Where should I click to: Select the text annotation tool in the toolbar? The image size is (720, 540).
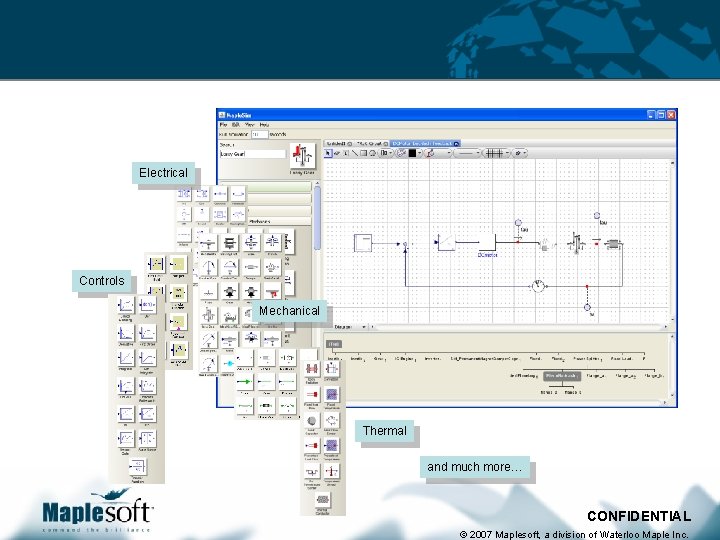346,153
